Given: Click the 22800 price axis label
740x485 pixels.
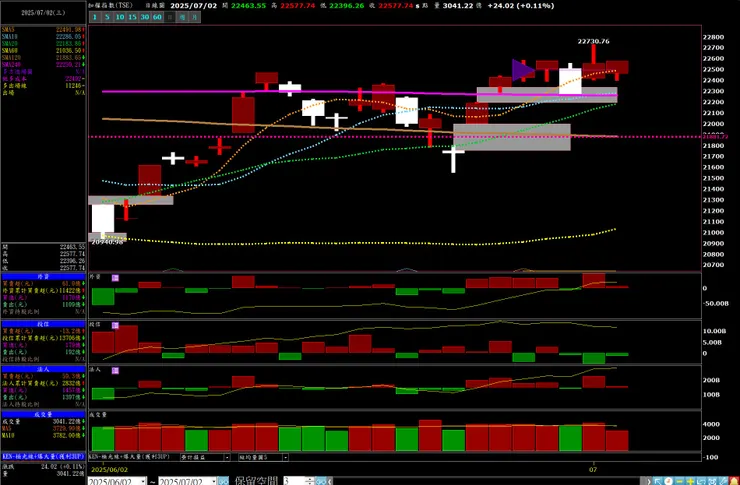Looking at the screenshot, I should (713, 37).
